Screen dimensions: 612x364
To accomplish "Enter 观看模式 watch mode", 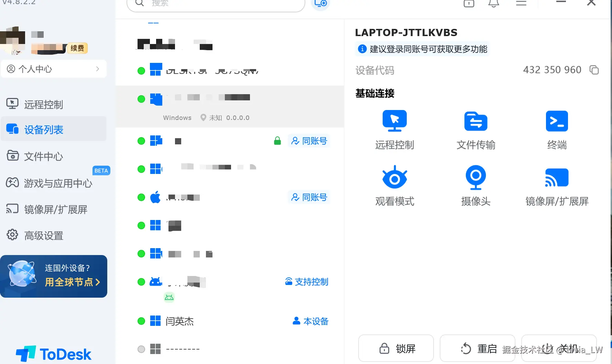I will pos(395,186).
